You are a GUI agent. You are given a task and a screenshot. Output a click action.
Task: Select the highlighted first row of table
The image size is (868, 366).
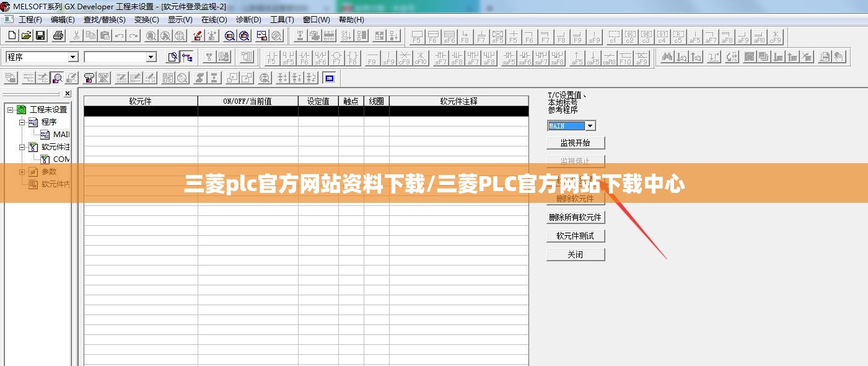306,111
